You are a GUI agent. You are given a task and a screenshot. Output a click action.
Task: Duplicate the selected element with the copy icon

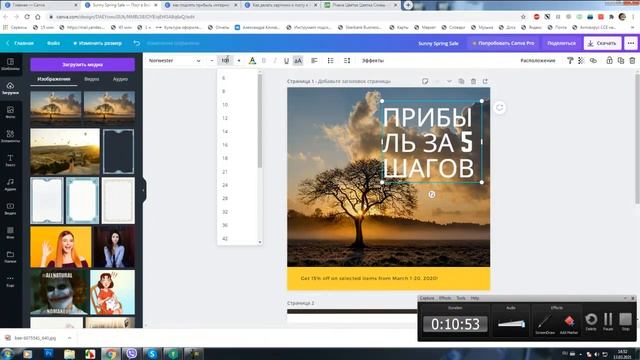[x=621, y=60]
